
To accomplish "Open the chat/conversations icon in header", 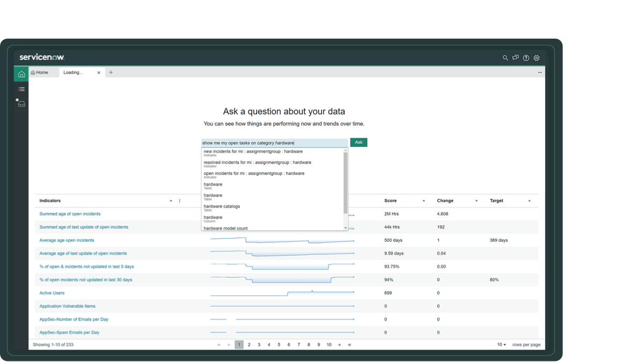I will click(x=516, y=57).
